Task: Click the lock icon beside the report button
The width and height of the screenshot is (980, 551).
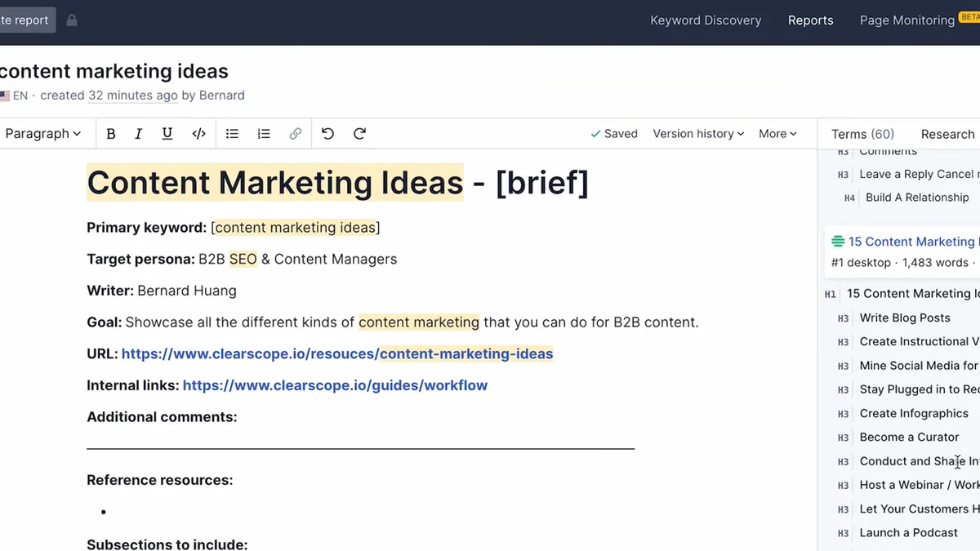Action: tap(72, 20)
